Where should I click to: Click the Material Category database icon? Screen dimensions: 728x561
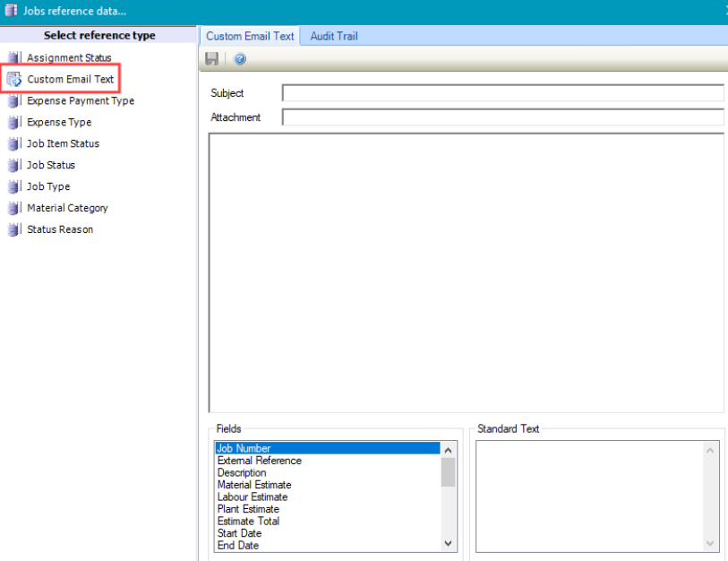click(14, 208)
